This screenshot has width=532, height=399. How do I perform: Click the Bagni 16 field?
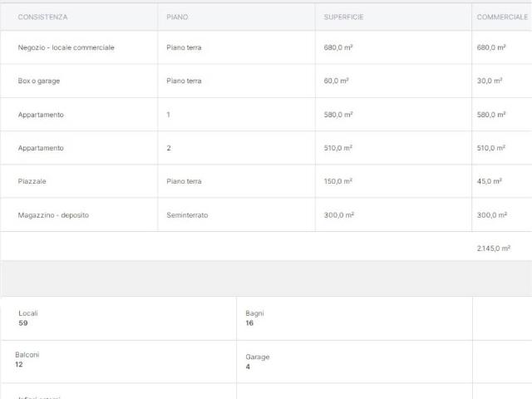254,318
